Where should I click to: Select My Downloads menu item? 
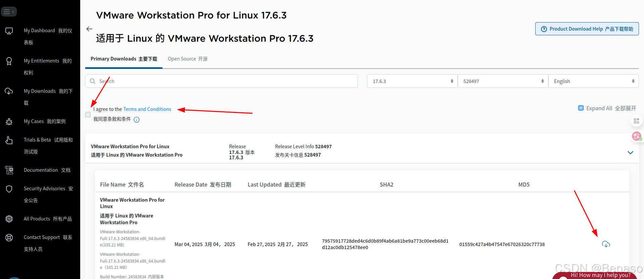pos(48,97)
